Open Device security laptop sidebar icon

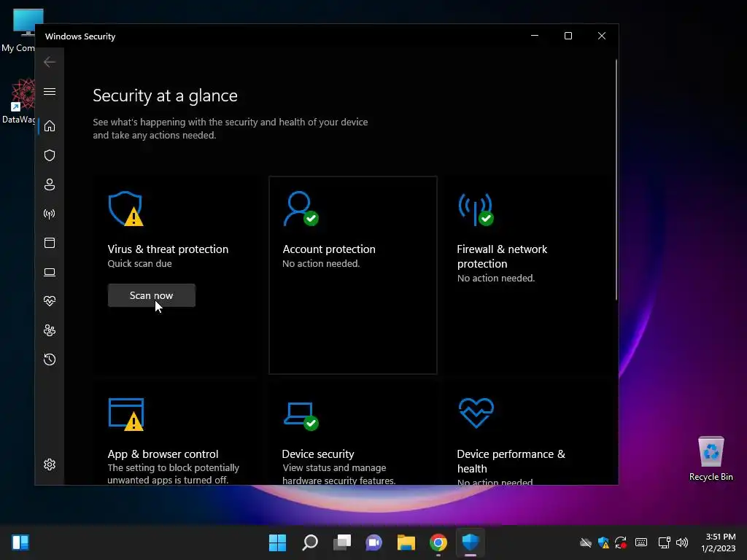[50, 272]
